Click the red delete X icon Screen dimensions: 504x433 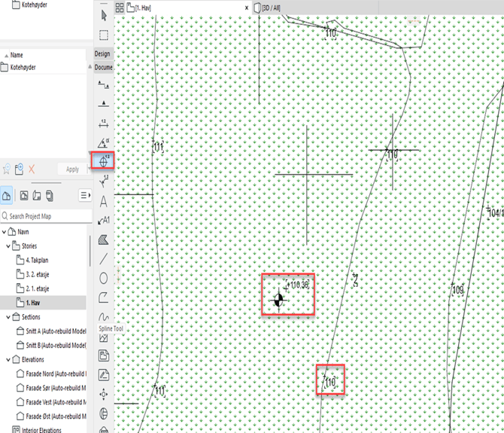(32, 169)
